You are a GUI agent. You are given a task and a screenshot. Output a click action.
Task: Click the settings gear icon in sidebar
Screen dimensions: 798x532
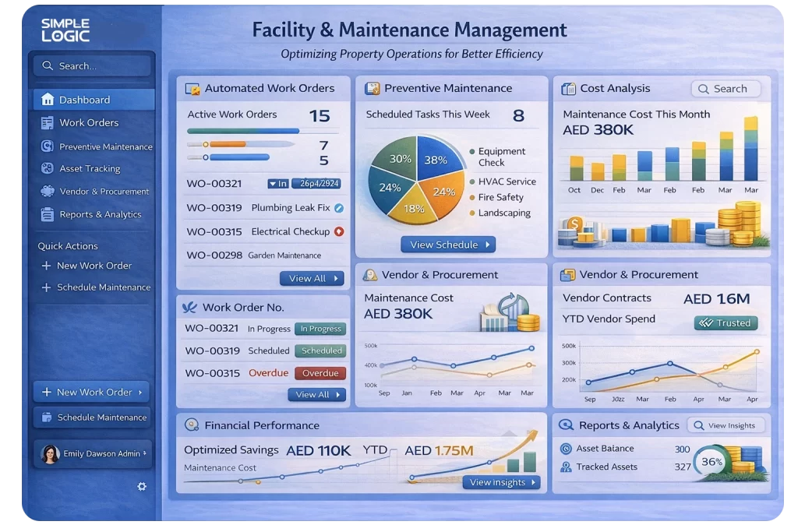pyautogui.click(x=142, y=486)
